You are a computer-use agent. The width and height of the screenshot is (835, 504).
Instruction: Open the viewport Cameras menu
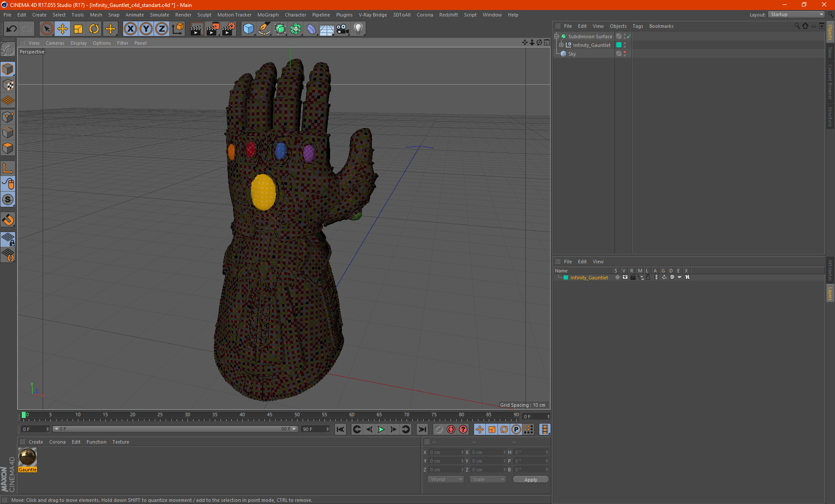pos(55,43)
